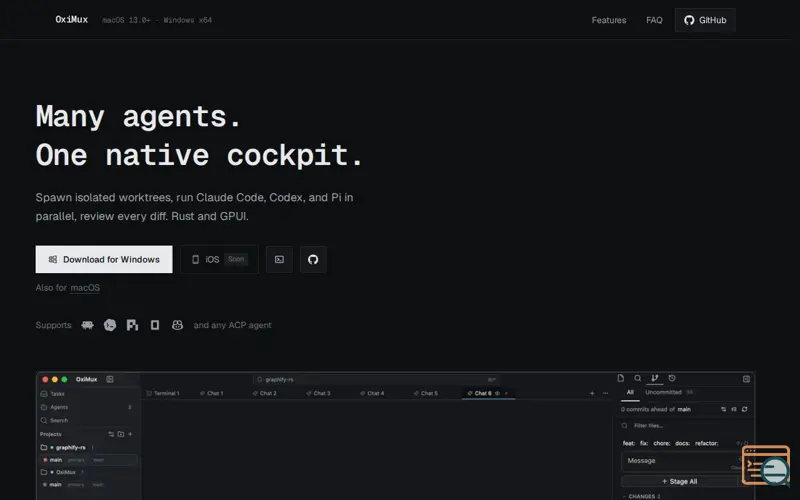Select the All filter tab
The width and height of the screenshot is (800, 500).
tap(630, 392)
